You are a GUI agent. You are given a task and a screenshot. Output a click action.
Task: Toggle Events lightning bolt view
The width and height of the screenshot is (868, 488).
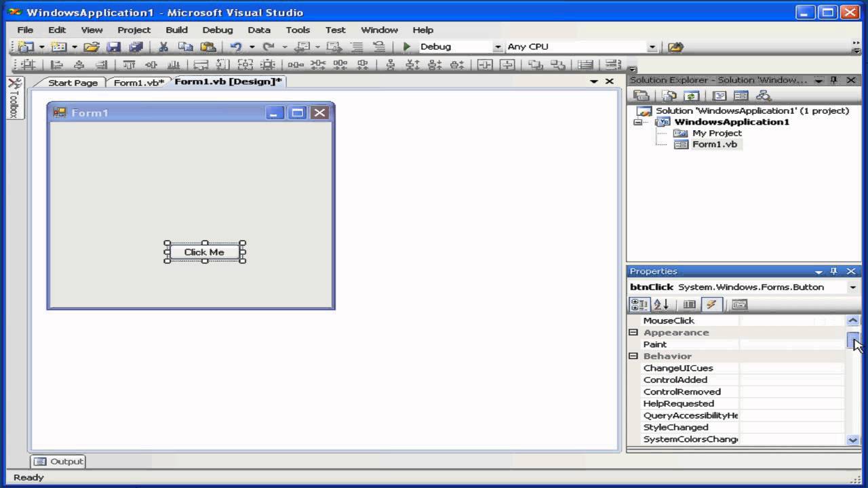coord(711,304)
